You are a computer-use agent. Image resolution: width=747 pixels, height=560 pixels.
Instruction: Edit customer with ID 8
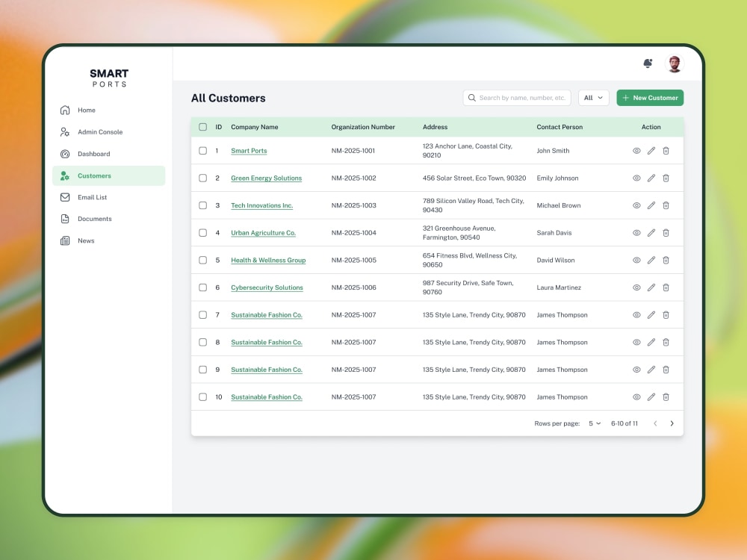tap(651, 343)
